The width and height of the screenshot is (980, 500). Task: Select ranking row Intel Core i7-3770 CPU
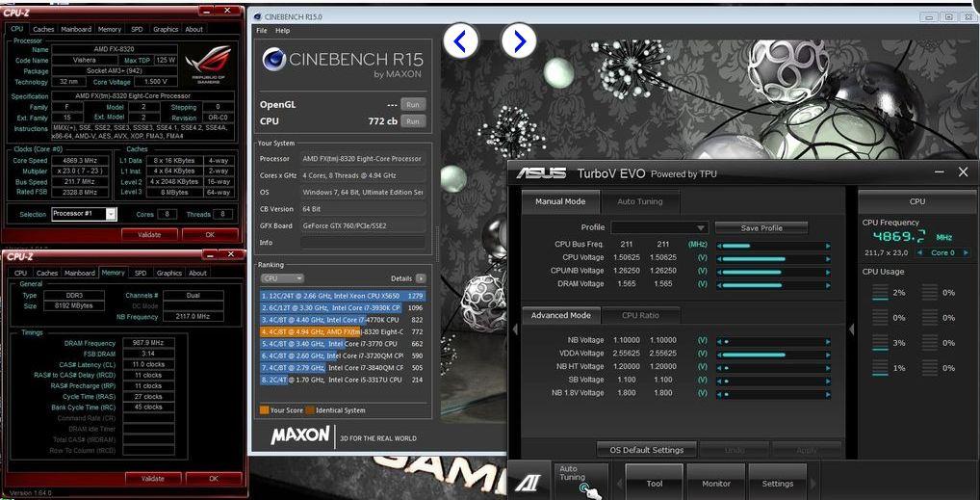click(x=343, y=344)
